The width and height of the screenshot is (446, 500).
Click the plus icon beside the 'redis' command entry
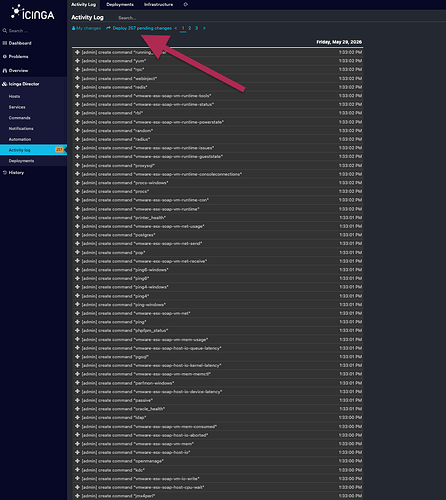(x=77, y=87)
